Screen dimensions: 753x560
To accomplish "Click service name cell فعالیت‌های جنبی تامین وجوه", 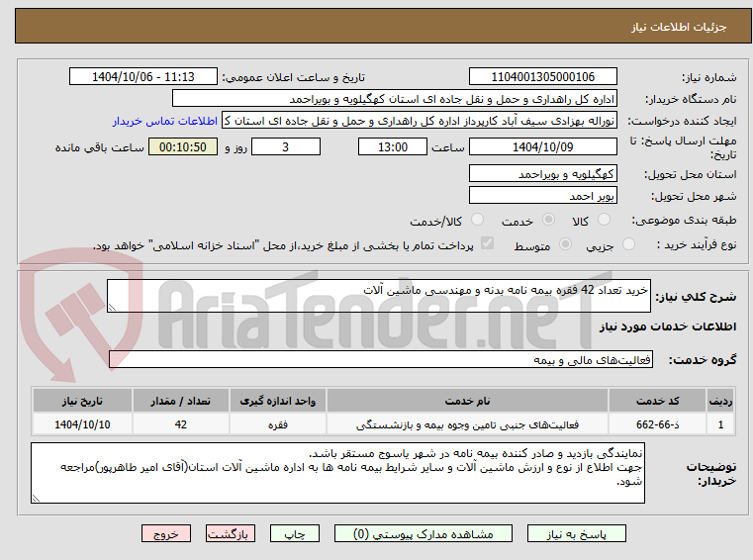I will (467, 424).
